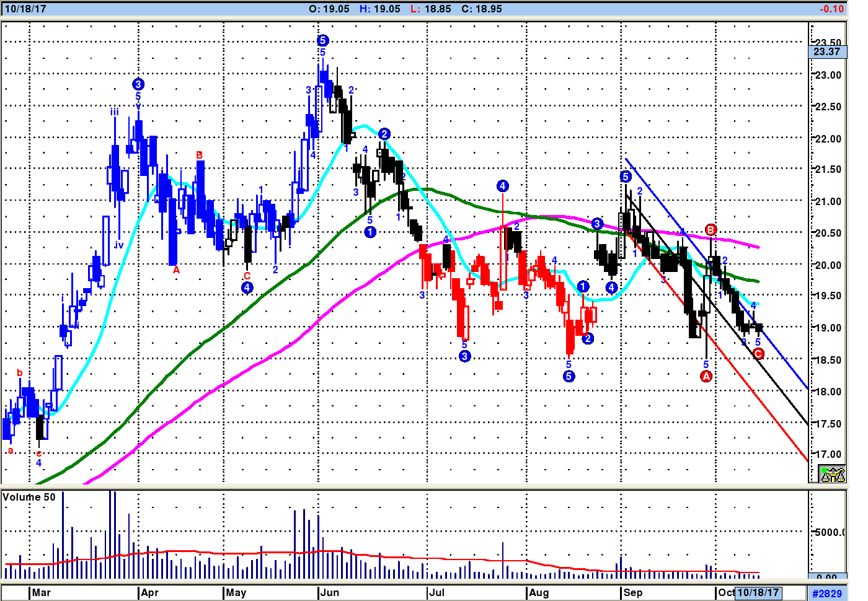Select circled wave 4 below the May low
The width and height of the screenshot is (868, 601).
click(247, 287)
